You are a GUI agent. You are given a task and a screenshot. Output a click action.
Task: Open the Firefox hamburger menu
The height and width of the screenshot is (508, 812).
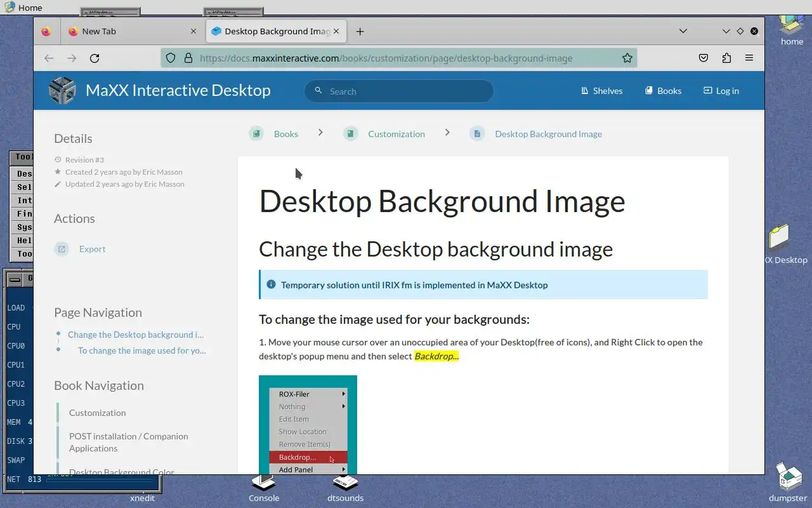[x=749, y=58]
